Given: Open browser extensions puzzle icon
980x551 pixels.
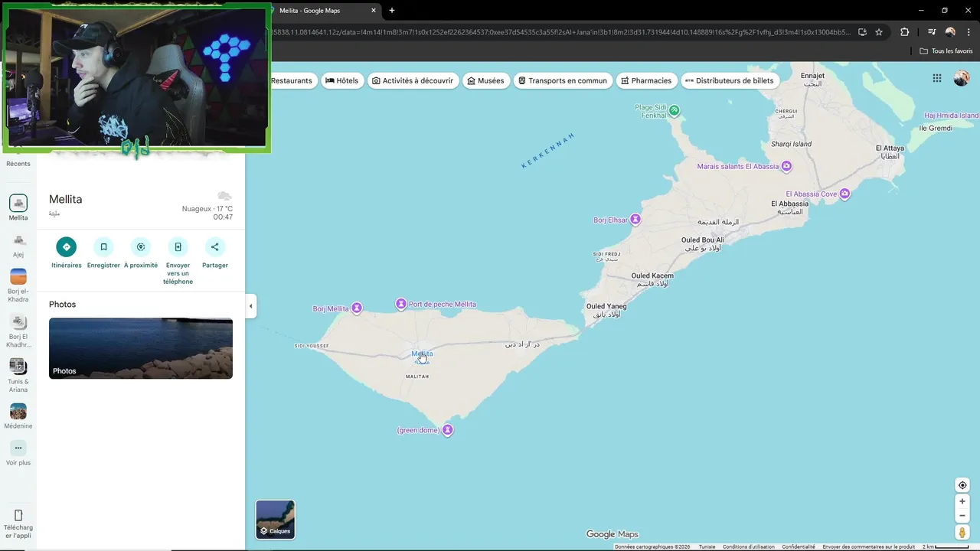Looking at the screenshot, I should 904,32.
